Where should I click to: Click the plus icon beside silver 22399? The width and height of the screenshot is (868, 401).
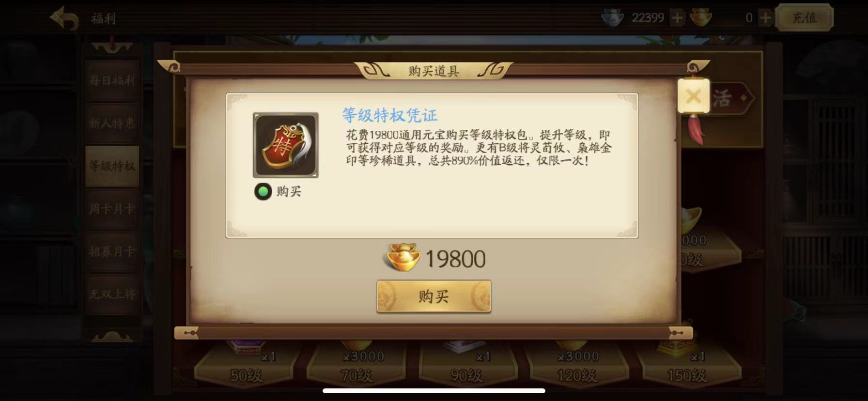(677, 18)
